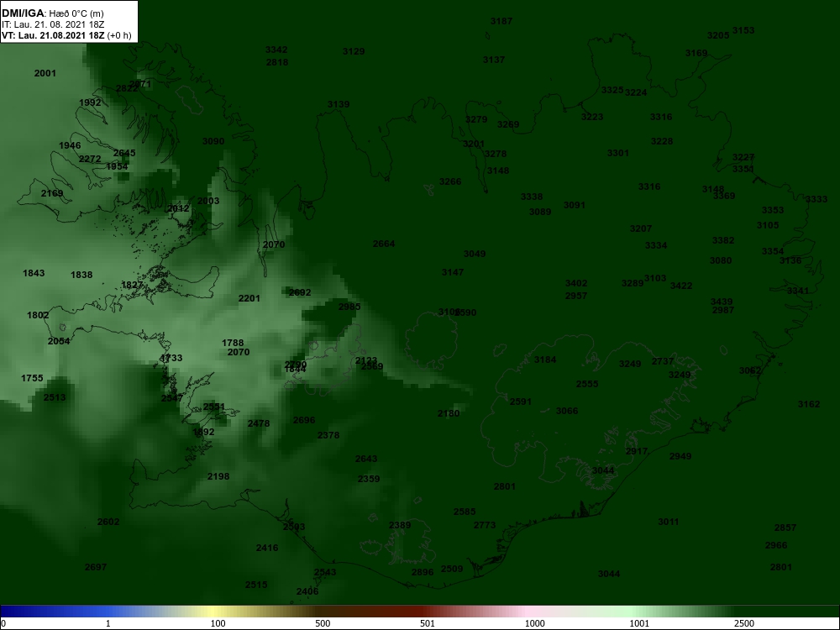Click the 'VT: Lau. 21.08.2021 18Z (+0 h)' line
This screenshot has height=630, width=840.
pos(66,35)
